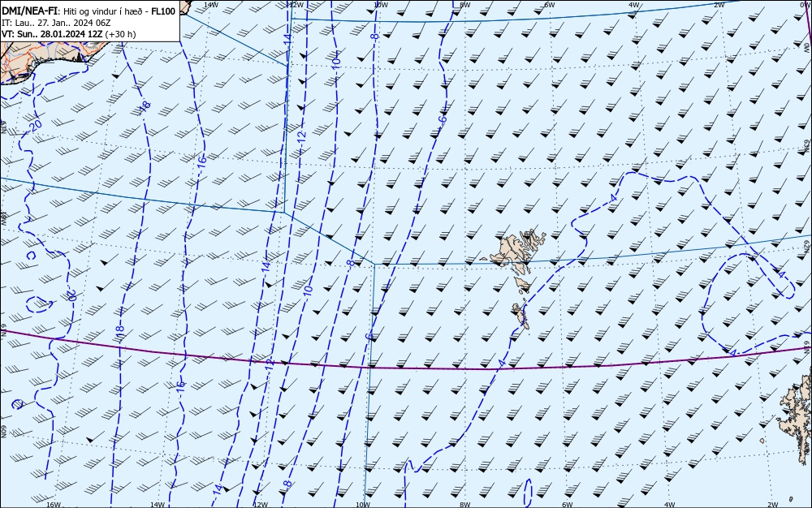Image resolution: width=812 pixels, height=508 pixels.
Task: Click the 8W longitude label on top edge
Action: [465, 4]
